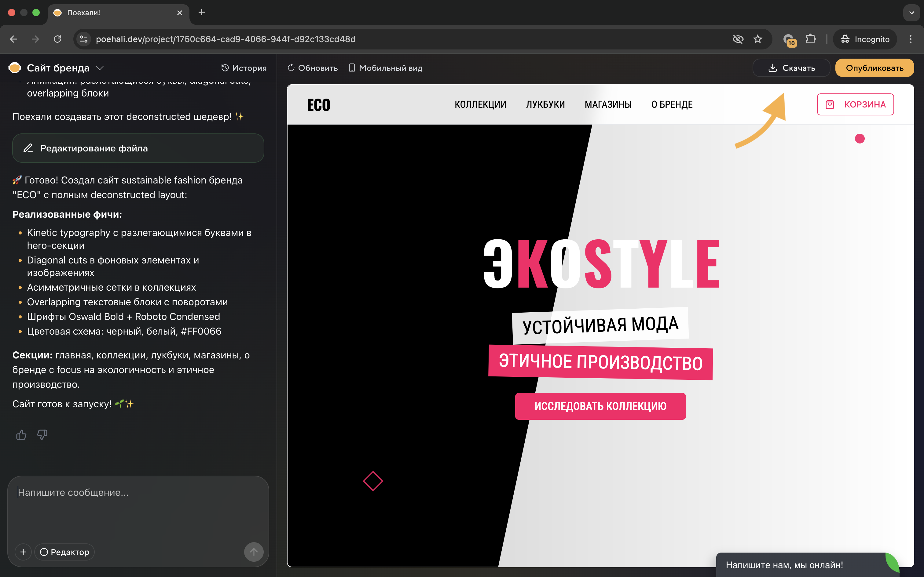Open the tab search chevron at top right

(912, 13)
